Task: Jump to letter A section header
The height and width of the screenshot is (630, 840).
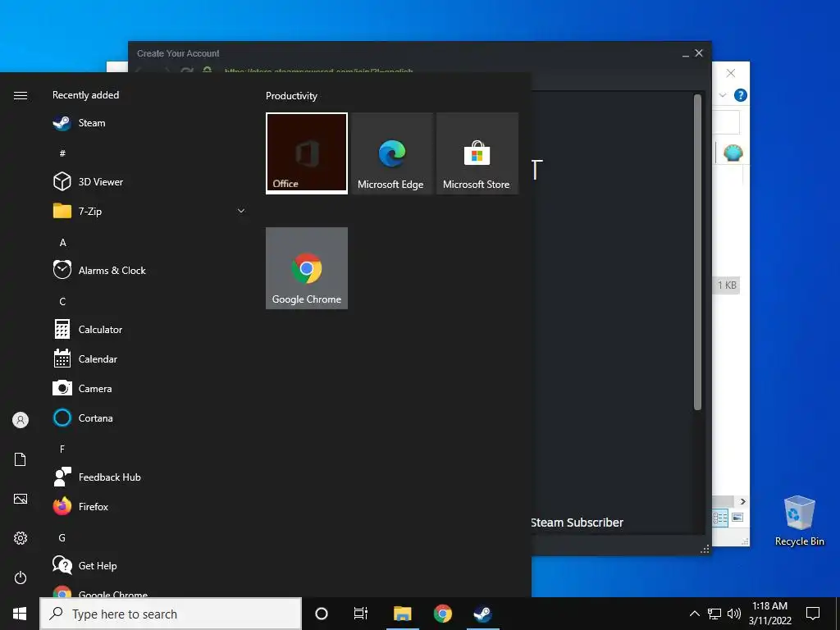Action: click(x=62, y=243)
